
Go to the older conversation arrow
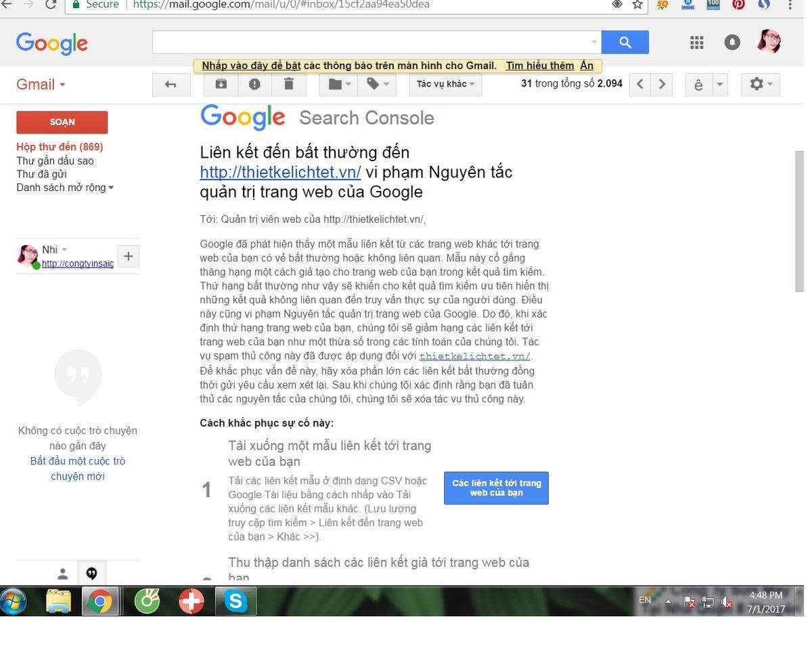tap(662, 85)
